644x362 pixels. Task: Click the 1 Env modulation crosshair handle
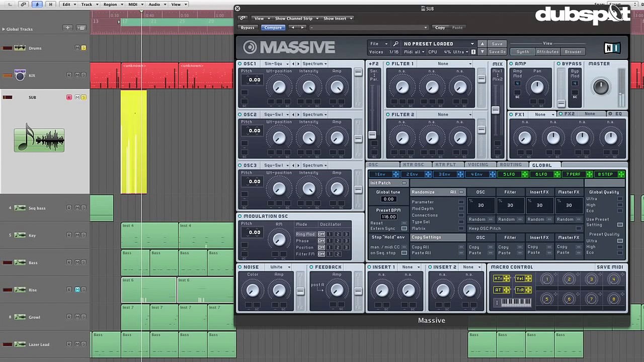point(395,174)
